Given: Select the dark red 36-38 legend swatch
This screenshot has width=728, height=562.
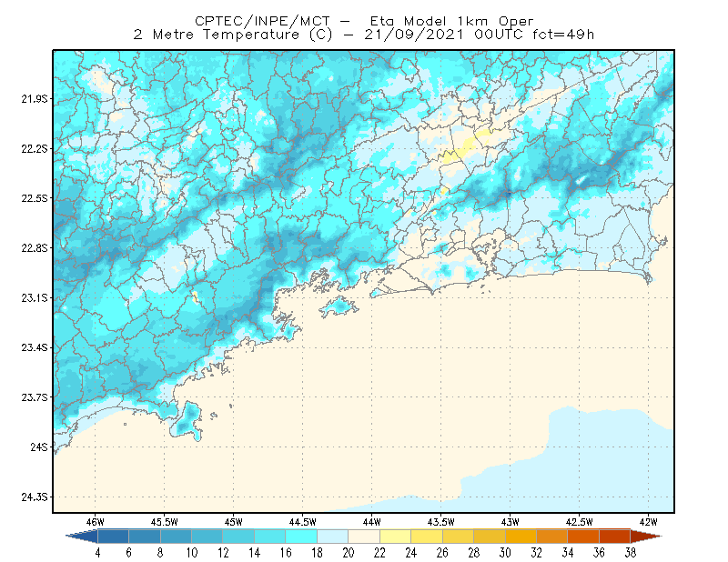Looking at the screenshot, I should point(614,537).
